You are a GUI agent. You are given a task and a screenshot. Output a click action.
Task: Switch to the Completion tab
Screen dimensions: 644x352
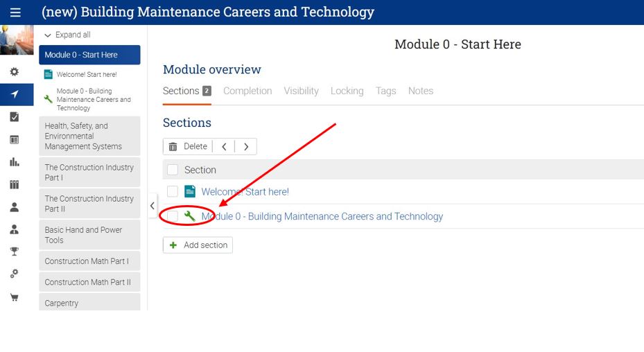(247, 91)
